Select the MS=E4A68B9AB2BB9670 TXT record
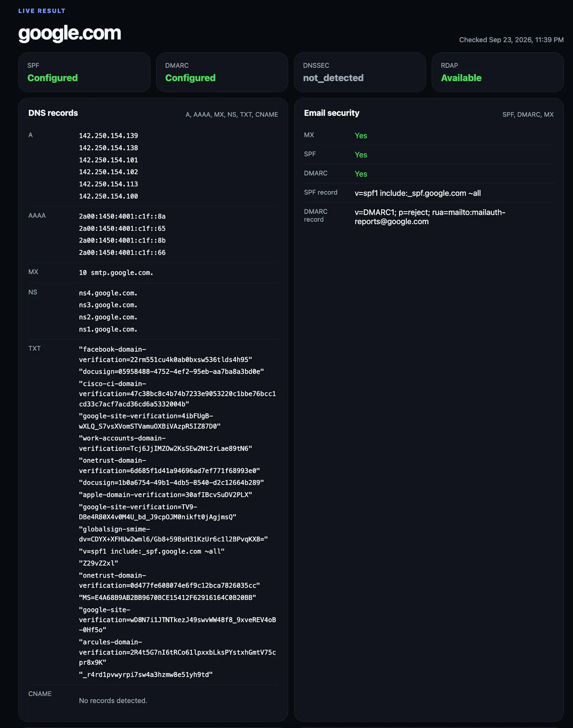This screenshot has height=728, width=573. [x=168, y=597]
